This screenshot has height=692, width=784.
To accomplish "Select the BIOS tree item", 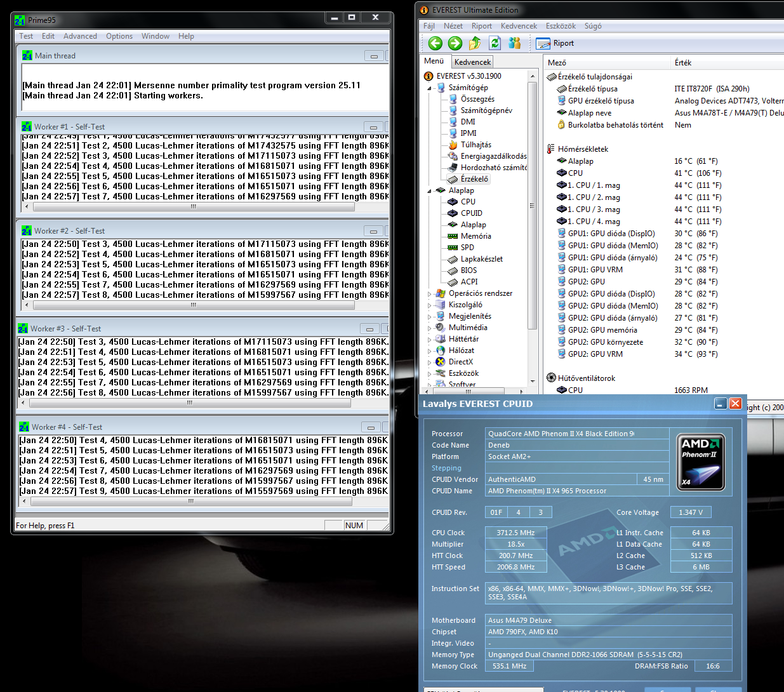I will (468, 270).
